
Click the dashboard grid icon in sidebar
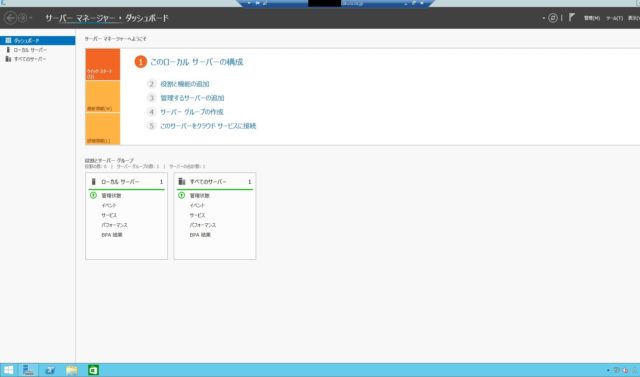(8, 40)
